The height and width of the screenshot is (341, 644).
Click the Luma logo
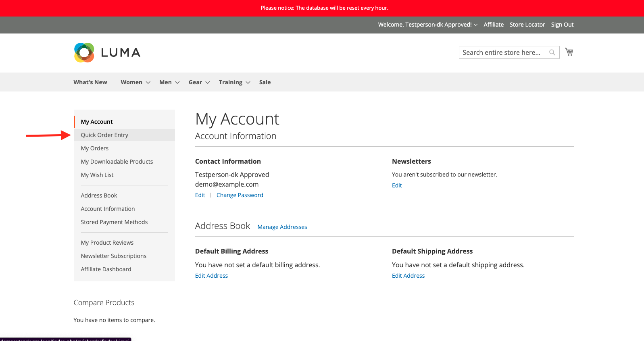coord(107,52)
